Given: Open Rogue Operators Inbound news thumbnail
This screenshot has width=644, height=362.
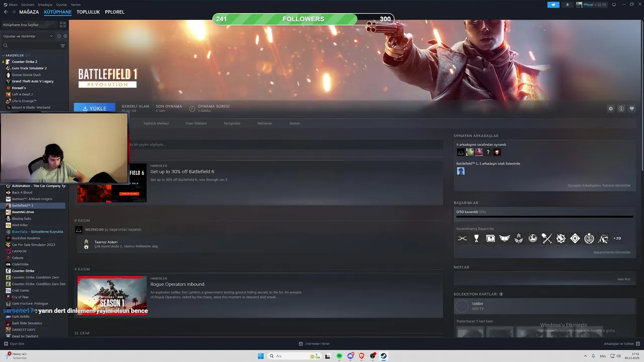Looking at the screenshot, I should pos(112,296).
